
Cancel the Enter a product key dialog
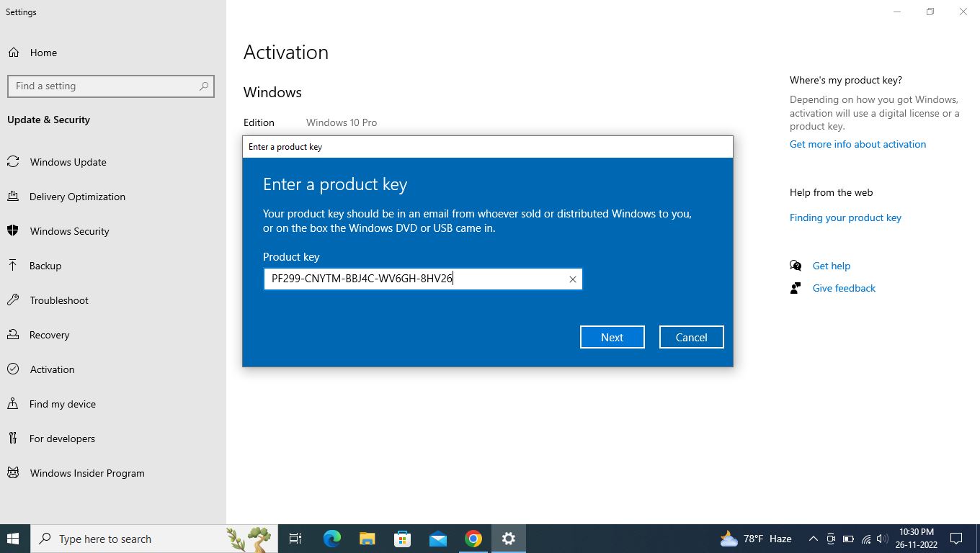(x=691, y=337)
